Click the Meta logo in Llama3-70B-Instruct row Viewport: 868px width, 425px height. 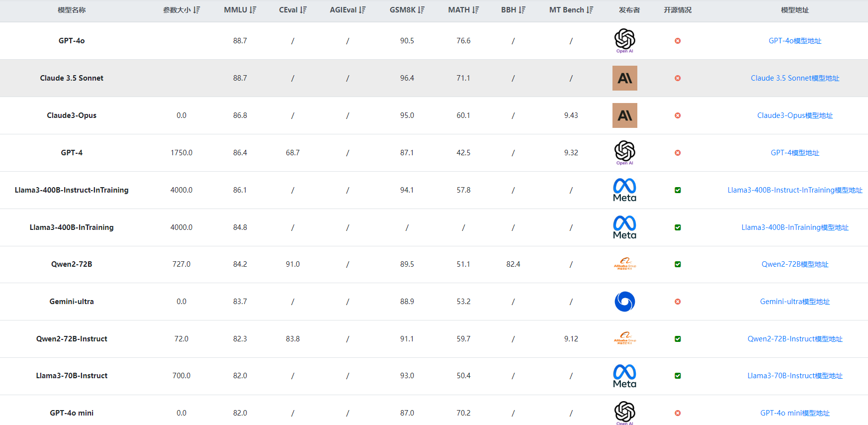click(624, 376)
